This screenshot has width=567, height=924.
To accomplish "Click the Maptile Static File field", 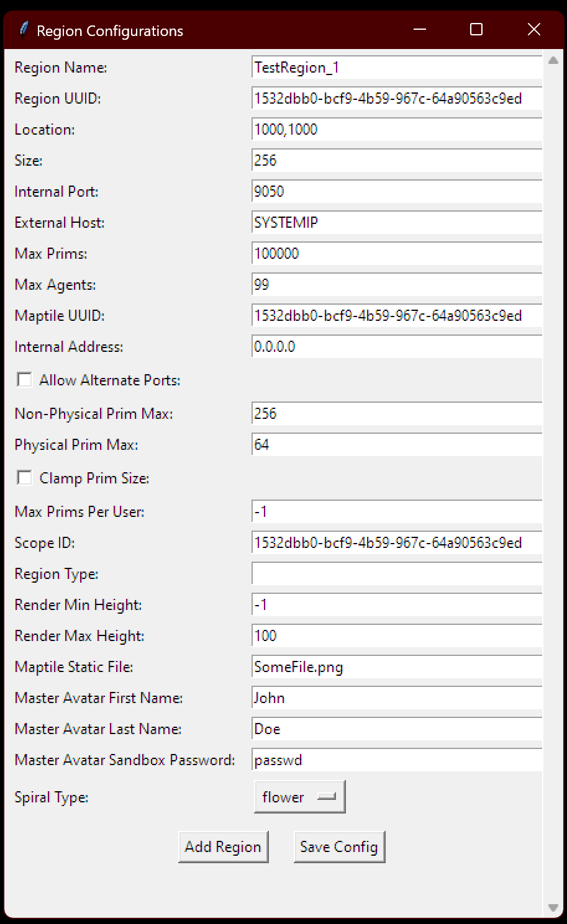I will coord(397,667).
